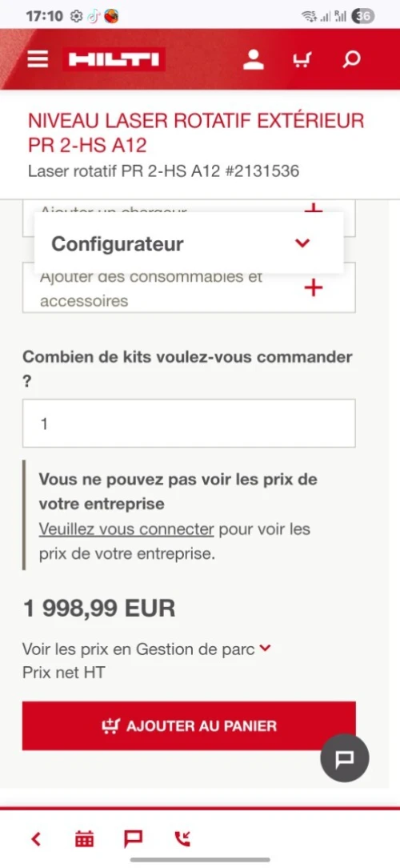Expand Ajouter des consommables et accessoires
This screenshot has width=400, height=868.
(189, 288)
